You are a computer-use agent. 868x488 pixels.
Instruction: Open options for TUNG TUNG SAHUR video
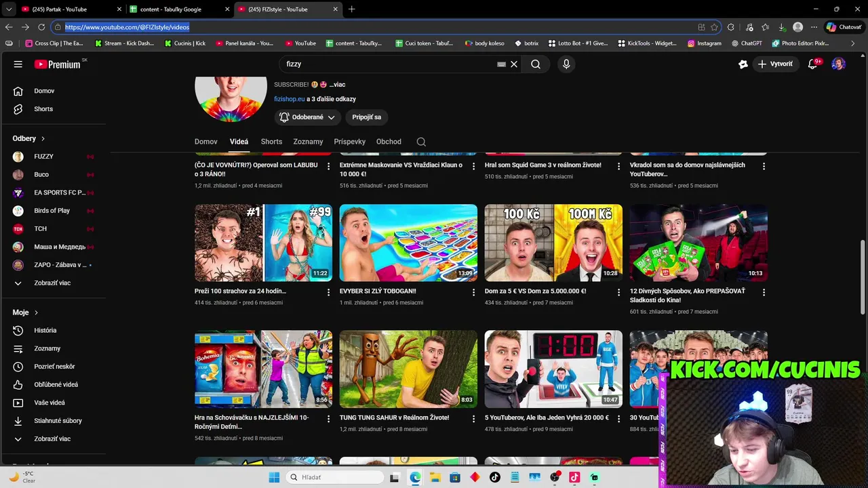(x=474, y=419)
